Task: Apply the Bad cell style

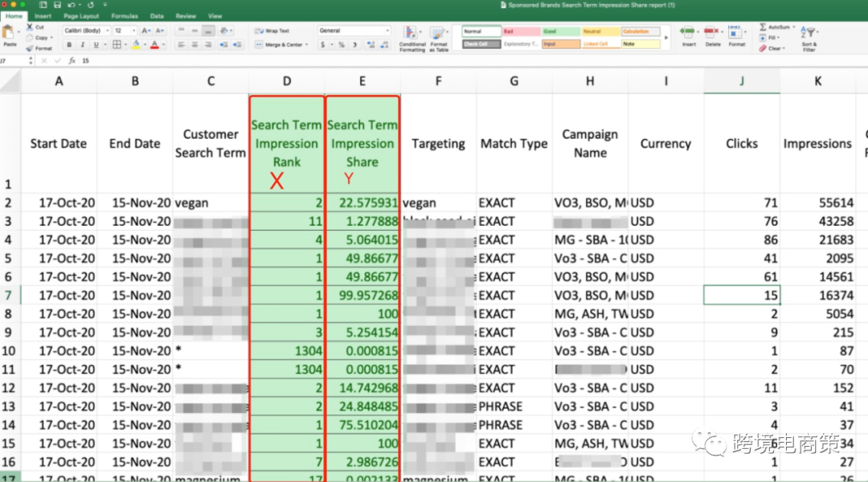Action: 520,31
